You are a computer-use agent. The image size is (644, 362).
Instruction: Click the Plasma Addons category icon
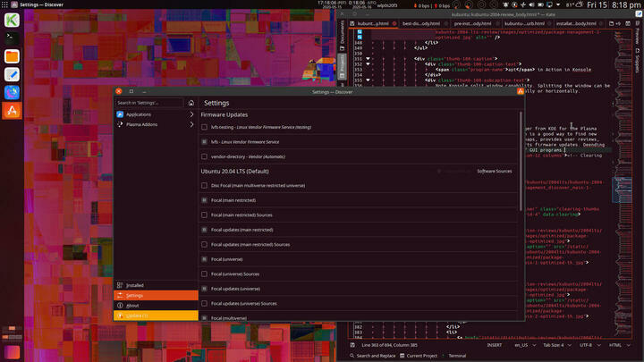[120, 124]
